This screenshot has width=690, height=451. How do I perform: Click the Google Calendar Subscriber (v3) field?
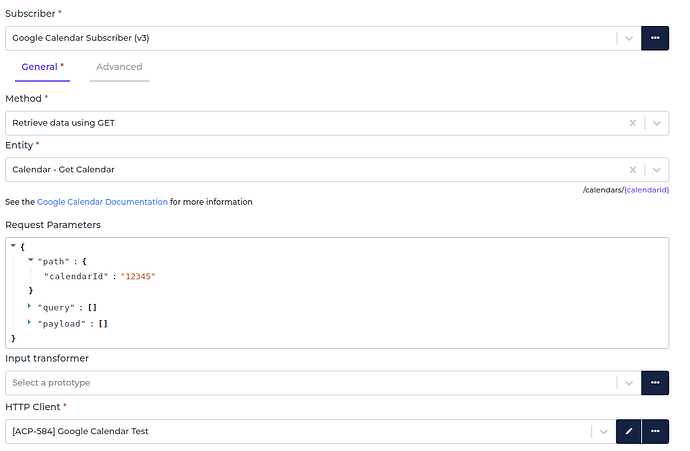tap(323, 38)
